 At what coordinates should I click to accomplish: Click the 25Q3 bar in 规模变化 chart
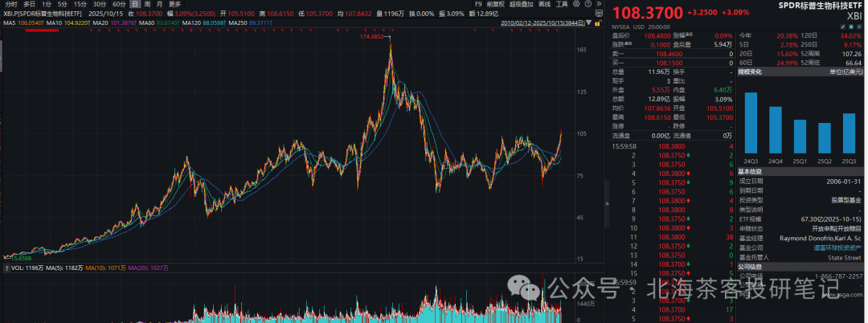pos(850,133)
